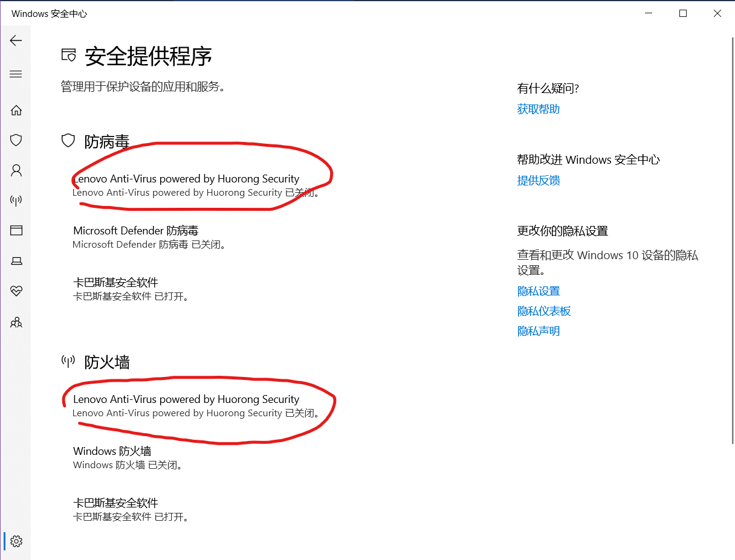Click the 更改你的隐私设置 heading
Image resolution: width=735 pixels, height=560 pixels.
pos(563,231)
